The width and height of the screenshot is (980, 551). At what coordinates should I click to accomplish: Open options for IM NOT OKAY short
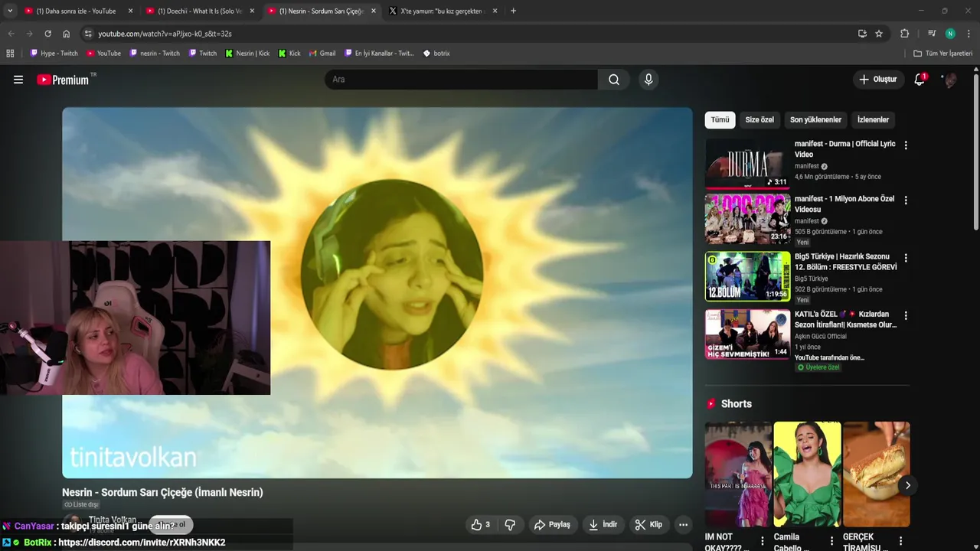762,541
